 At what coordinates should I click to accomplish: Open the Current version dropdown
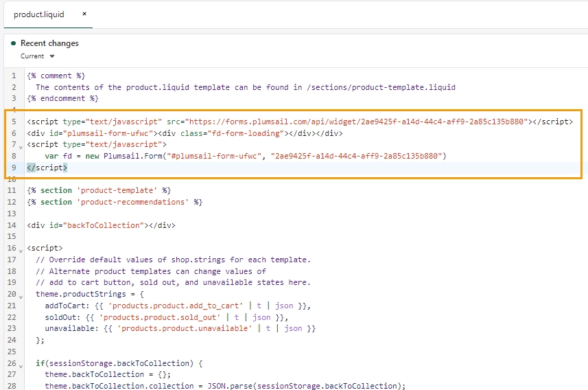tap(38, 56)
